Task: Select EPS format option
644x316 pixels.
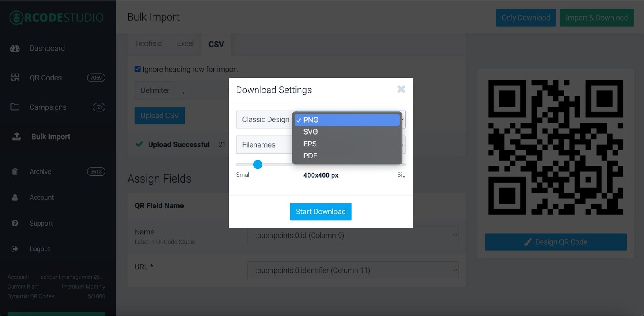Action: (x=347, y=144)
